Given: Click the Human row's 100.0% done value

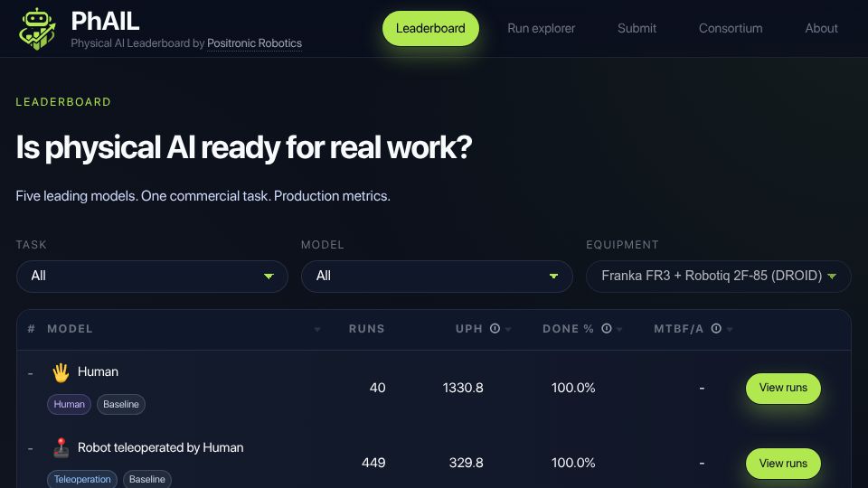Looking at the screenshot, I should 573,388.
